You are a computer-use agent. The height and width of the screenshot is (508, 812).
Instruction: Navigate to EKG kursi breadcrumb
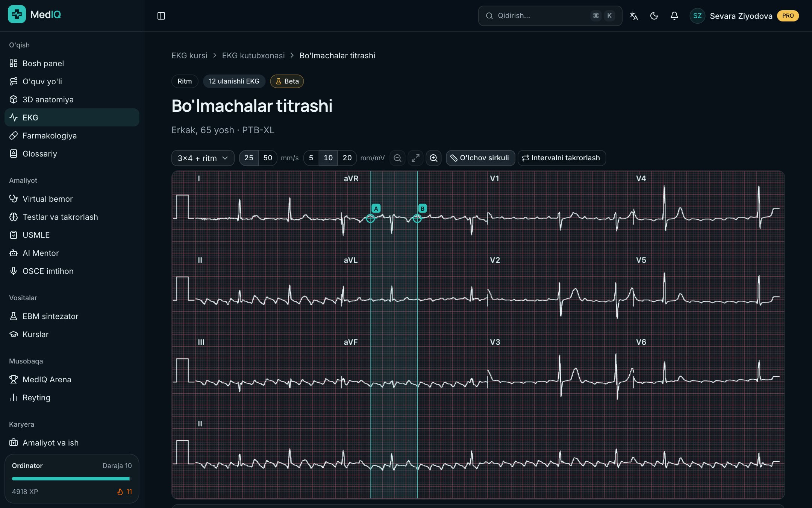click(189, 56)
